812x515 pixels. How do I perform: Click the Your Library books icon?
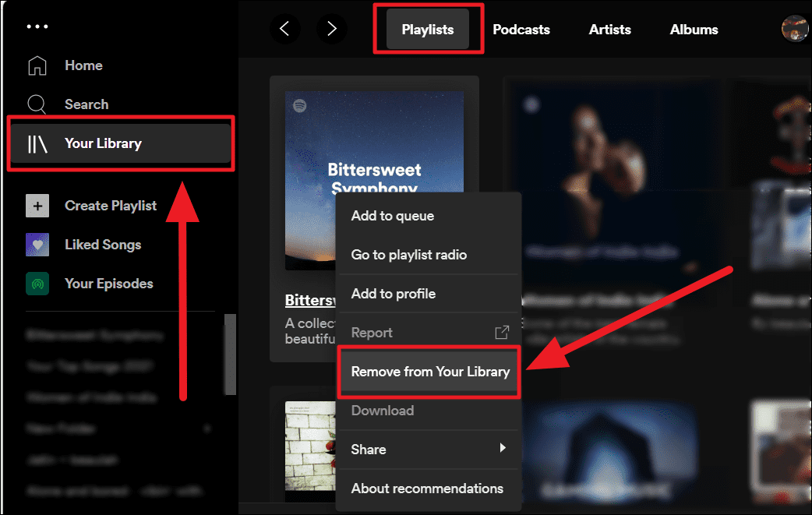tap(37, 144)
